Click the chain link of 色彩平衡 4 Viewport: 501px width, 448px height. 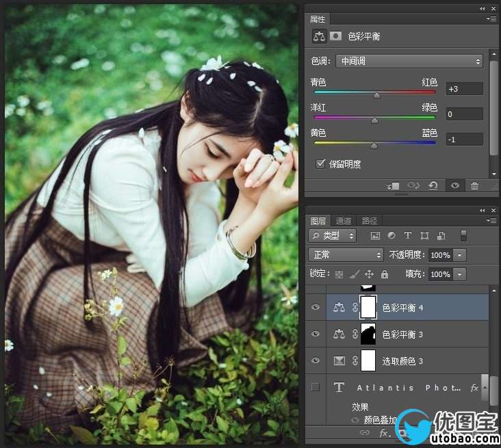click(x=355, y=308)
